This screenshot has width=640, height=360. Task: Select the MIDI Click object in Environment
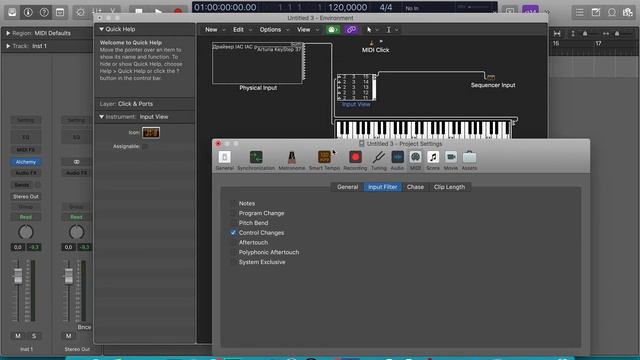(375, 47)
